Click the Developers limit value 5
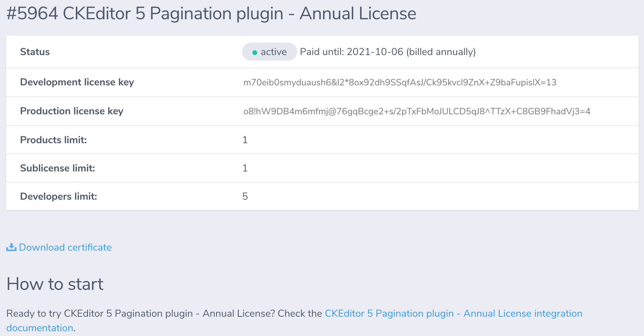The image size is (644, 336). point(245,196)
